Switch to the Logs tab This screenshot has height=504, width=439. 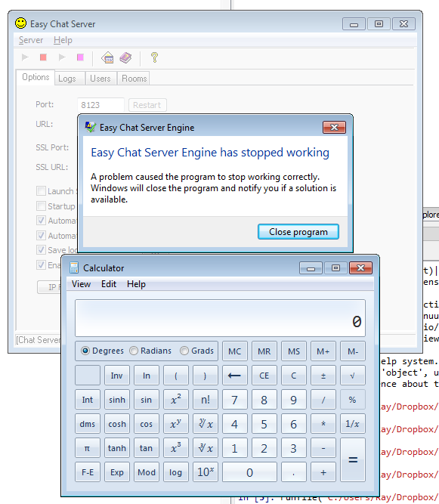(x=67, y=79)
